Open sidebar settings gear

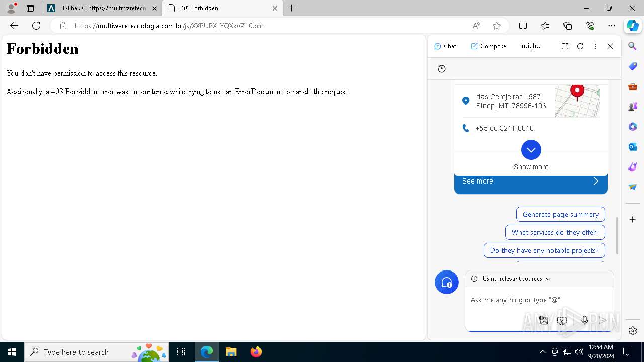(x=633, y=331)
